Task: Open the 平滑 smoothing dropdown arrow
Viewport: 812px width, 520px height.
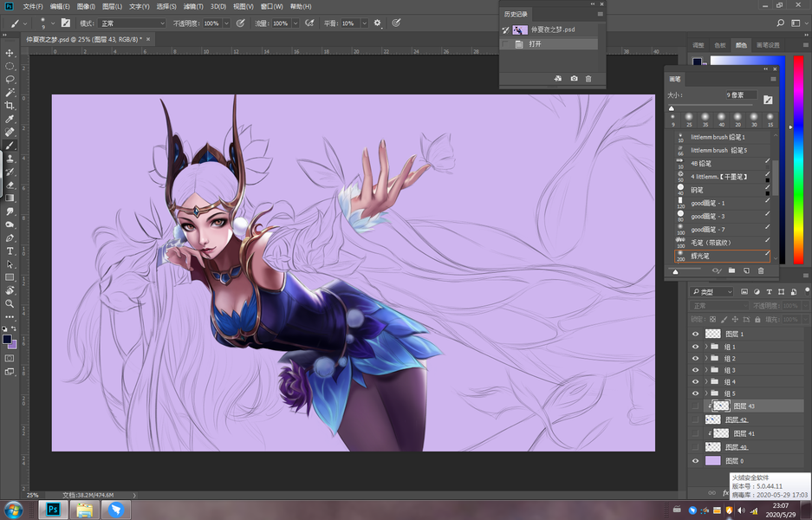Action: click(364, 23)
